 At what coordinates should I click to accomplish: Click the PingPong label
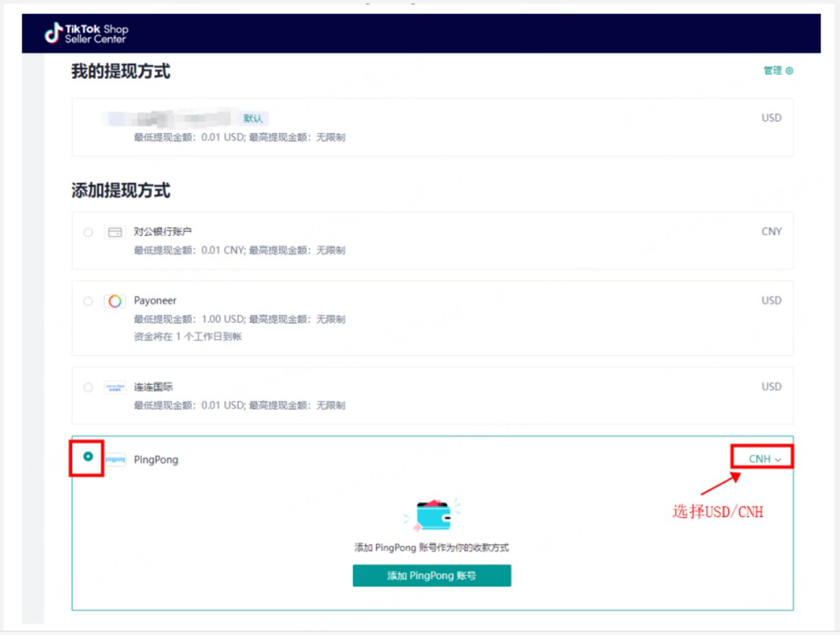coord(156,459)
